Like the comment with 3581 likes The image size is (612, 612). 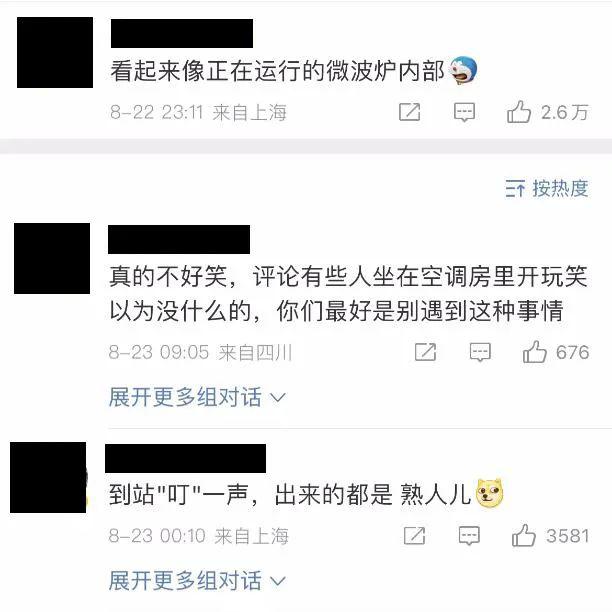tap(523, 535)
